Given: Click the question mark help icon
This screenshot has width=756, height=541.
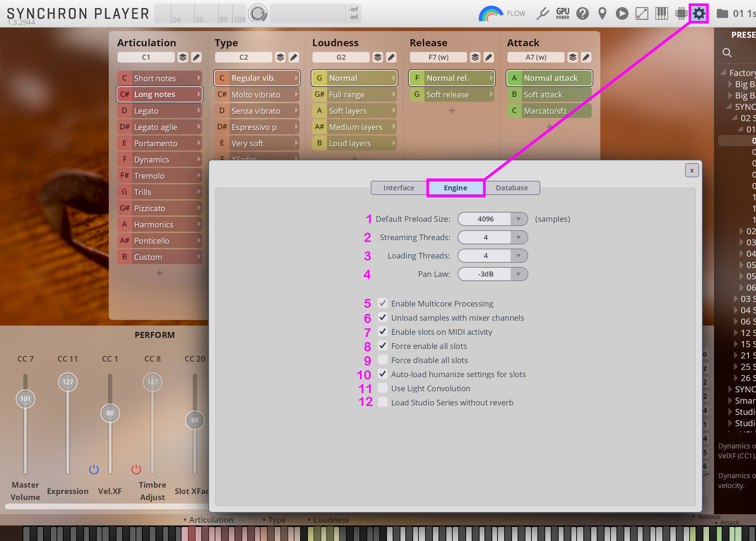Looking at the screenshot, I should (582, 14).
